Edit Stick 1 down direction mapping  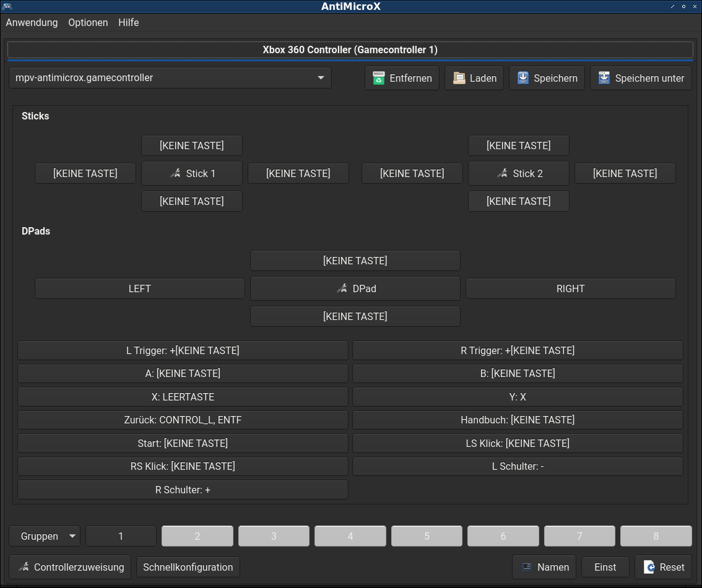pyautogui.click(x=192, y=201)
